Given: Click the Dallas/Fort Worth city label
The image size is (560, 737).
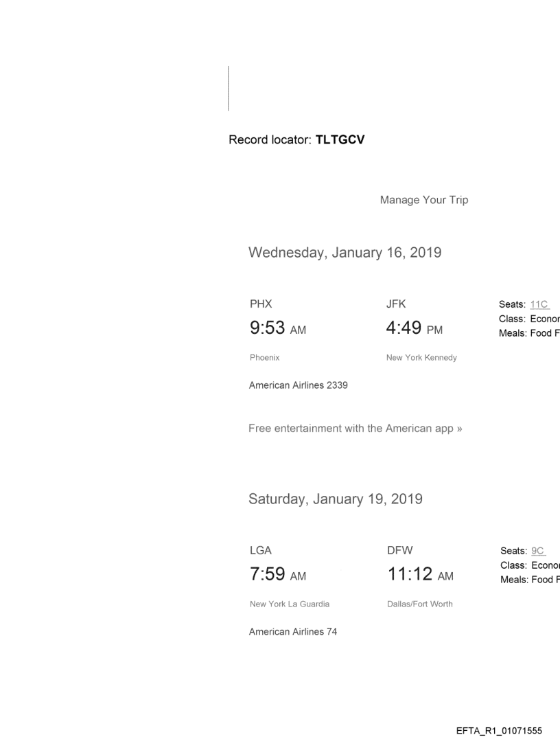Looking at the screenshot, I should [419, 604].
